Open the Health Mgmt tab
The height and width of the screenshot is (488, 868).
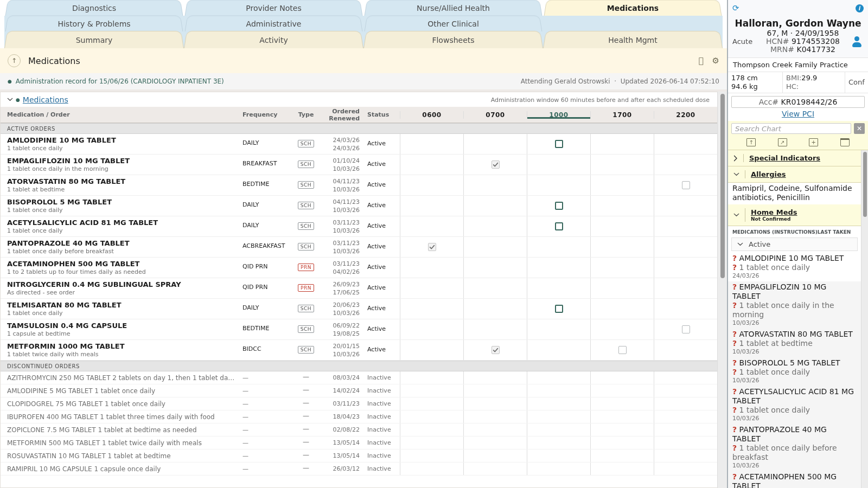coord(633,40)
